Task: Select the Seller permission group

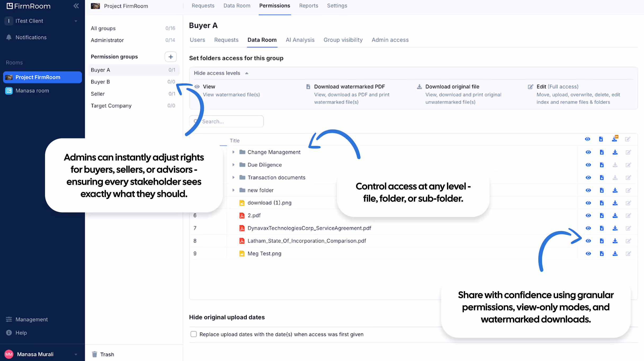Action: coord(98,94)
